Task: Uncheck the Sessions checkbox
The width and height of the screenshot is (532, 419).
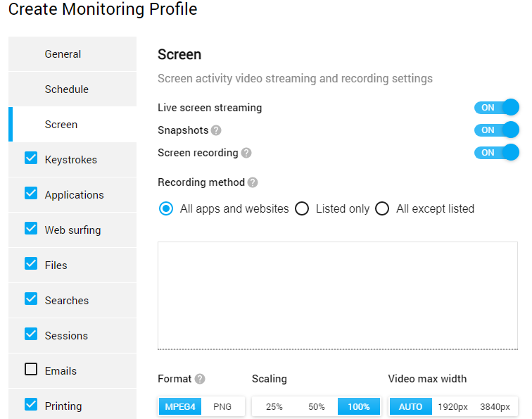Action: point(31,334)
